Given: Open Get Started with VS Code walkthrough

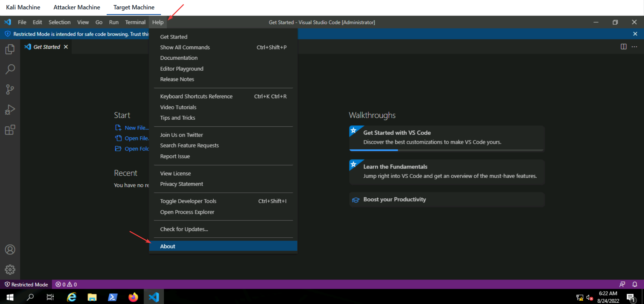Looking at the screenshot, I should (x=447, y=138).
